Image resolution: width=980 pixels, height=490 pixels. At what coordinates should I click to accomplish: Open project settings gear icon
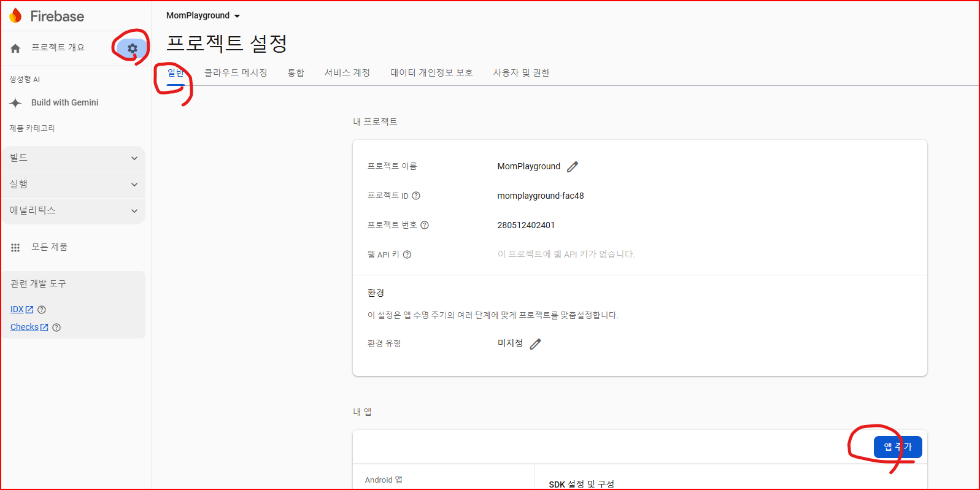pyautogui.click(x=132, y=48)
